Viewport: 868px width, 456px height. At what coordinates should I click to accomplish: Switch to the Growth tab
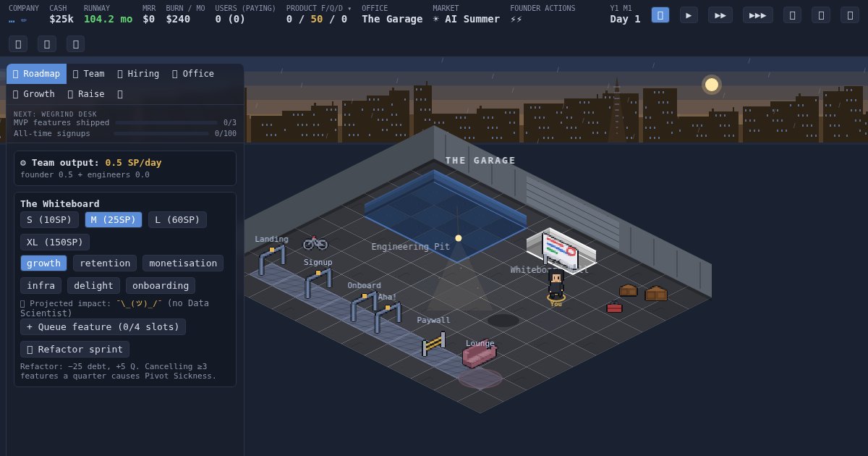[34, 94]
